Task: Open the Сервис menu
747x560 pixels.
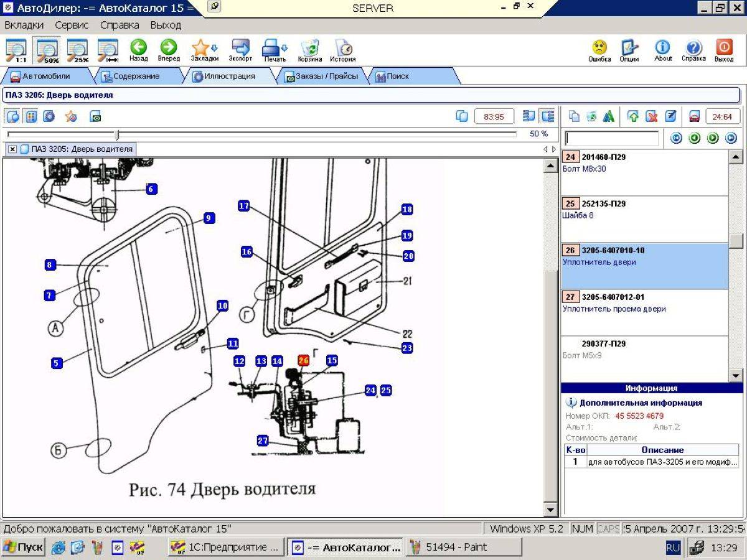Action: (x=72, y=25)
